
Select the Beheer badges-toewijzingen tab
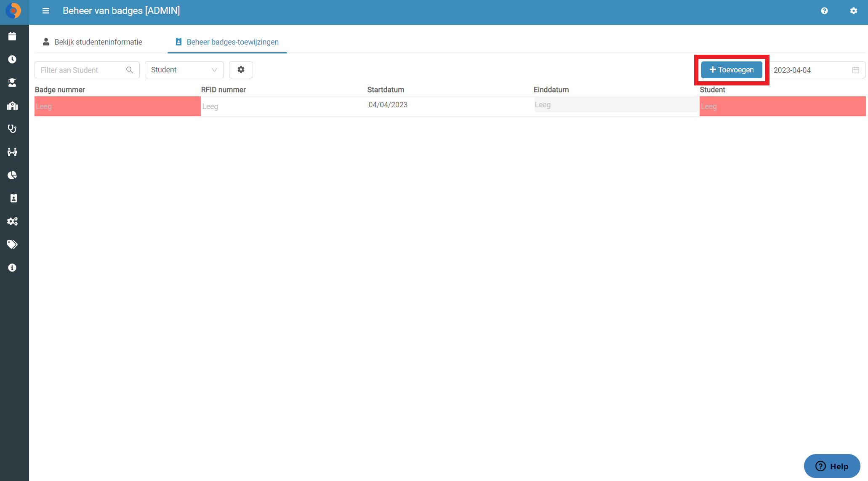227,42
